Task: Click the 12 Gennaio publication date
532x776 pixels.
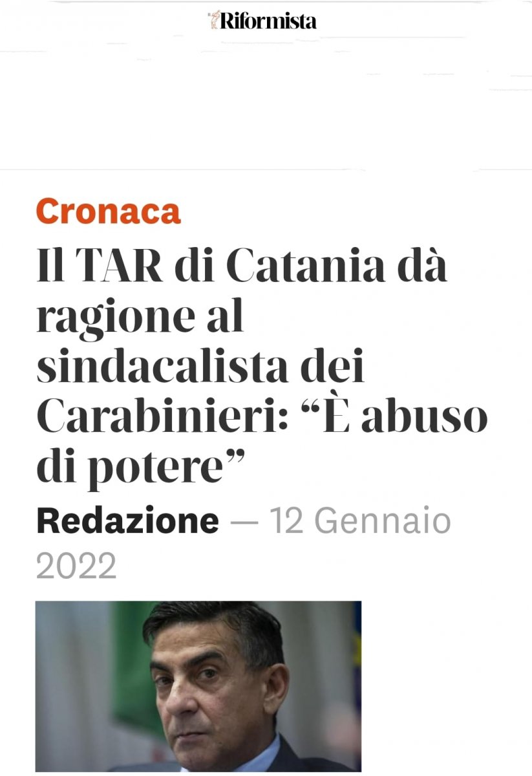Action: 359,522
